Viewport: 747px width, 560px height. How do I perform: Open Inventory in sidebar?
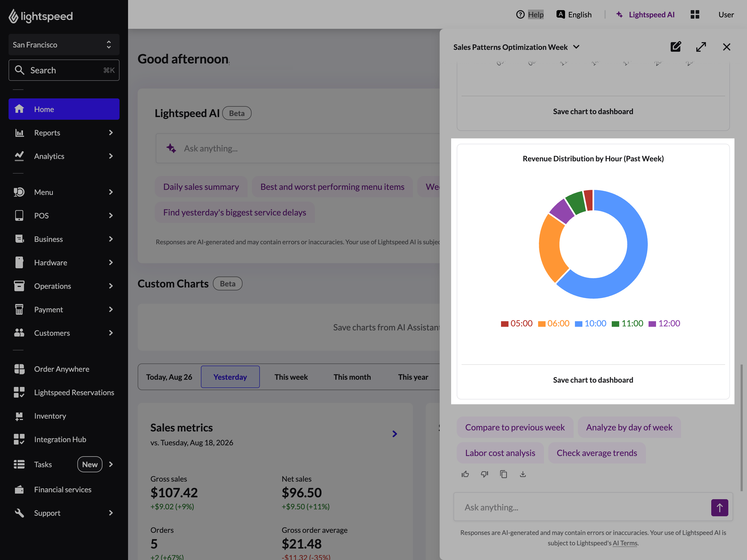pyautogui.click(x=64, y=416)
